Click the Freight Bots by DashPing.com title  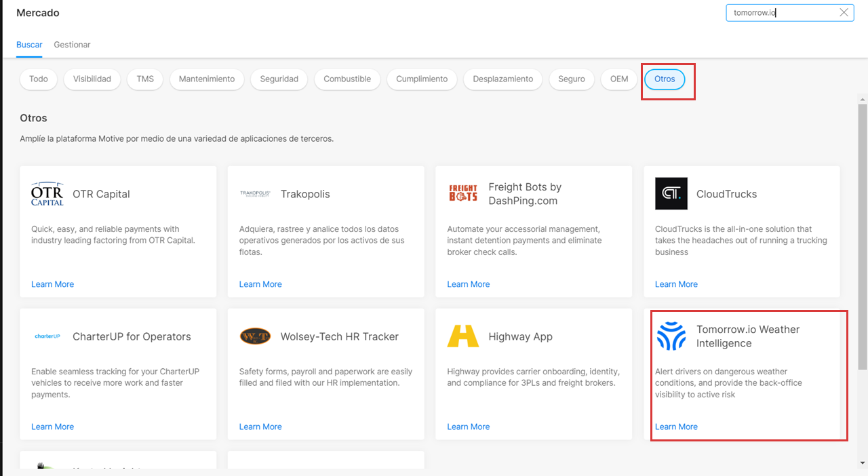tap(525, 194)
